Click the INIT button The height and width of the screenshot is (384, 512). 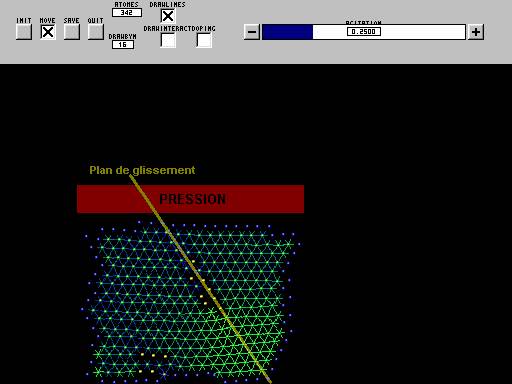point(24,32)
